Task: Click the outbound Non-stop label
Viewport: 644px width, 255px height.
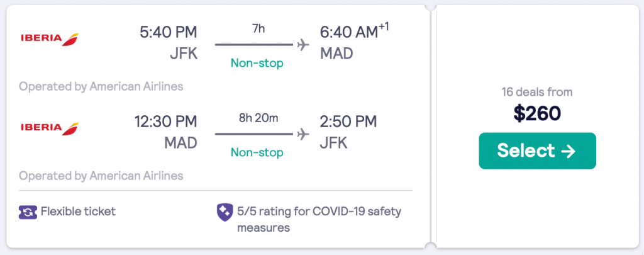Action: pyautogui.click(x=257, y=63)
